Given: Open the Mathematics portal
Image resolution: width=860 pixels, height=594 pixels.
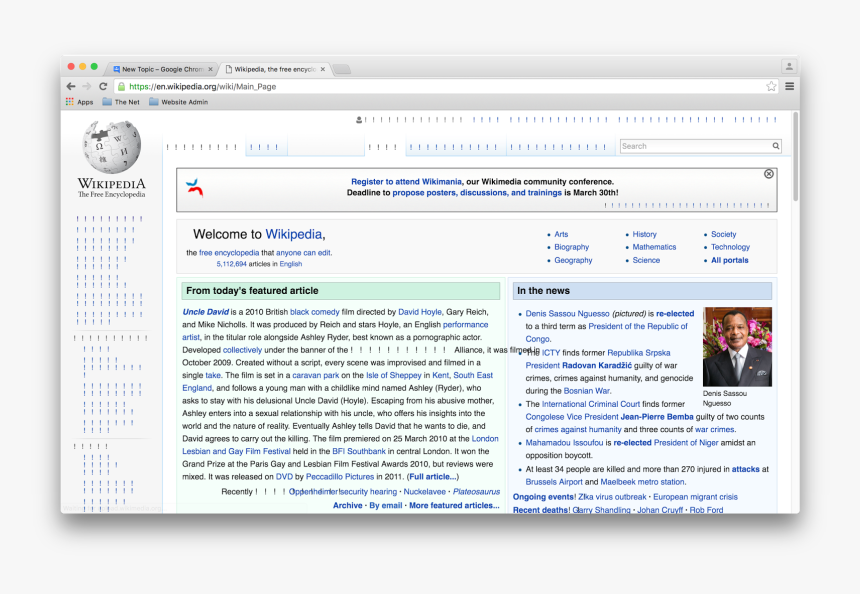Looking at the screenshot, I should point(654,247).
